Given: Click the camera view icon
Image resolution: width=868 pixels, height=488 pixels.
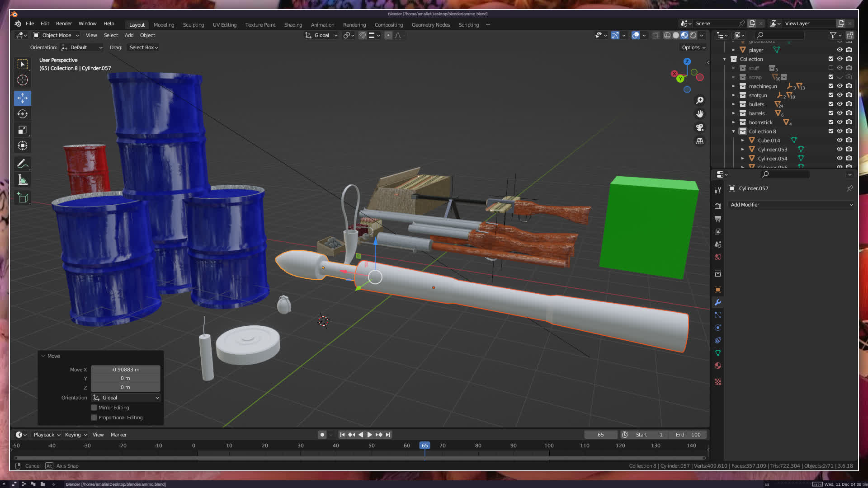Looking at the screenshot, I should pyautogui.click(x=700, y=127).
